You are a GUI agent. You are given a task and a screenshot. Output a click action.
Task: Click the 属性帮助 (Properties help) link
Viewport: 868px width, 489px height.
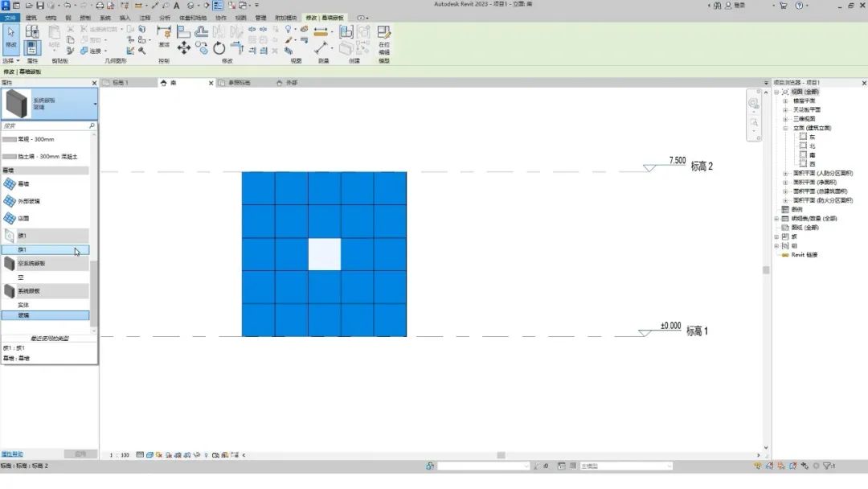coord(12,454)
